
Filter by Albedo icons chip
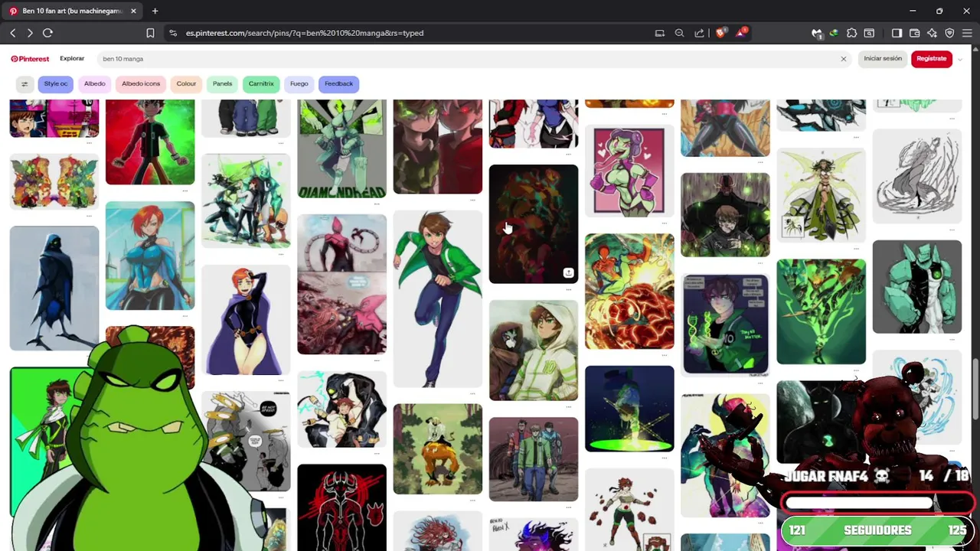click(x=141, y=84)
